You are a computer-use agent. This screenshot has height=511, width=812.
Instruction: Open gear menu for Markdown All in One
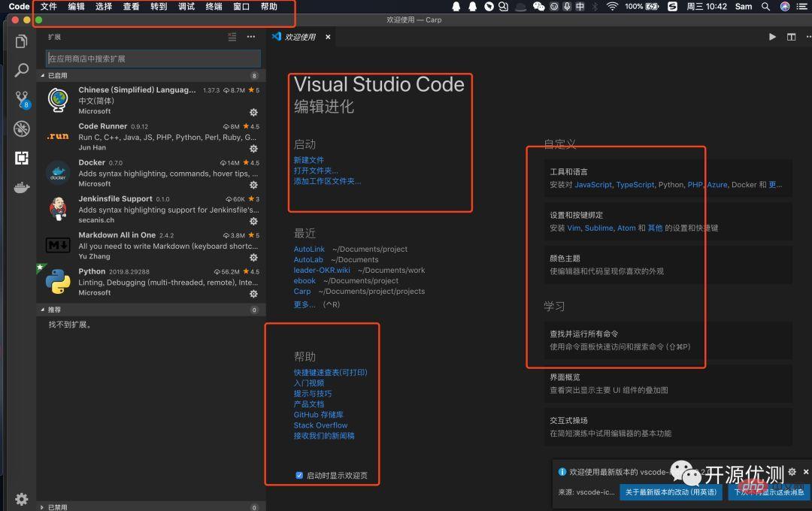pyautogui.click(x=253, y=257)
